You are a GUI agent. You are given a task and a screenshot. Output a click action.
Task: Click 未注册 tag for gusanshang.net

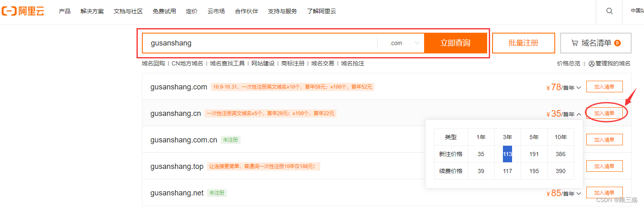217,193
